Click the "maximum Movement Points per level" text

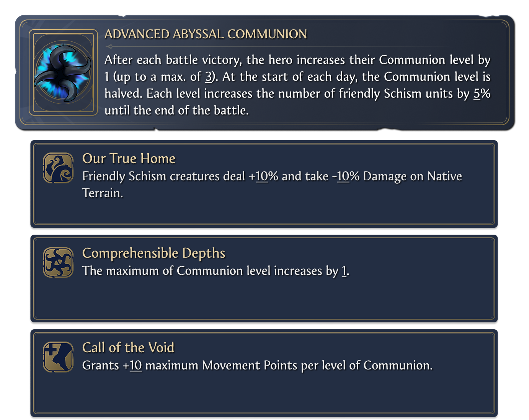pos(245,366)
